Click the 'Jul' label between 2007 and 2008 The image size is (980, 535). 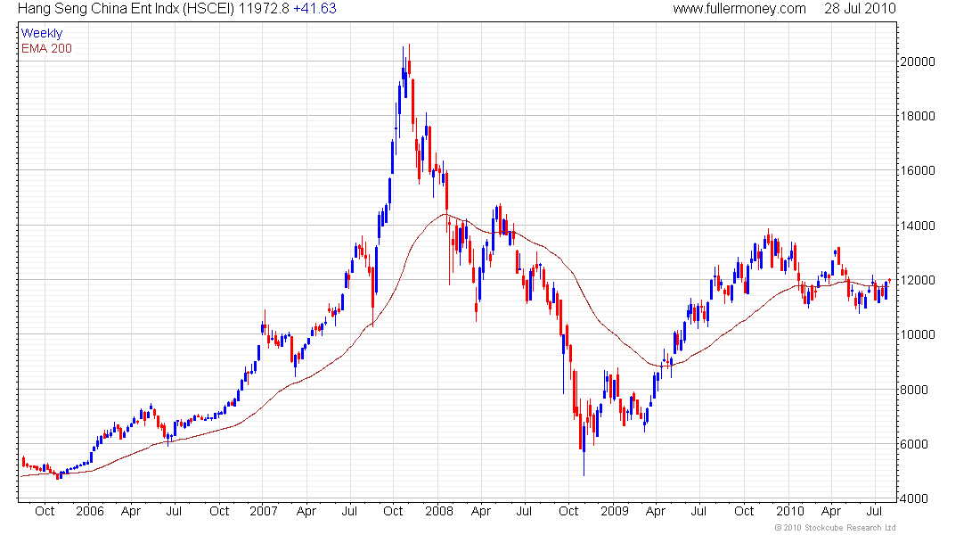coord(349,511)
